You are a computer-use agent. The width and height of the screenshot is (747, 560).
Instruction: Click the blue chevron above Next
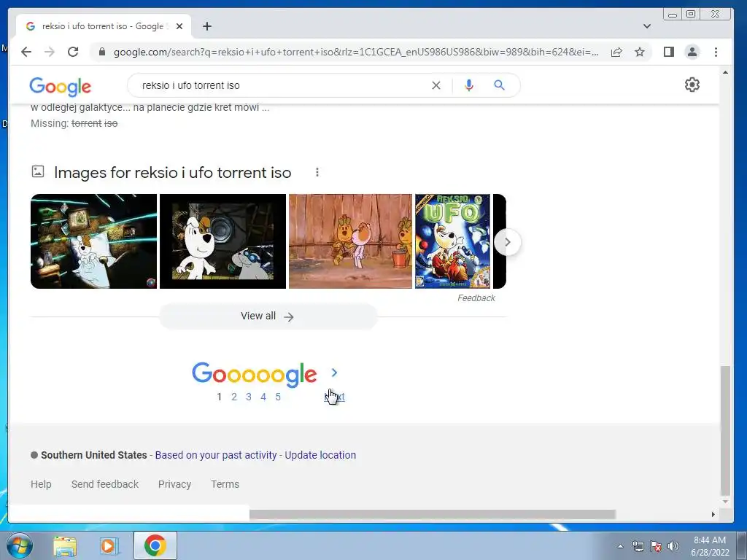click(x=334, y=373)
